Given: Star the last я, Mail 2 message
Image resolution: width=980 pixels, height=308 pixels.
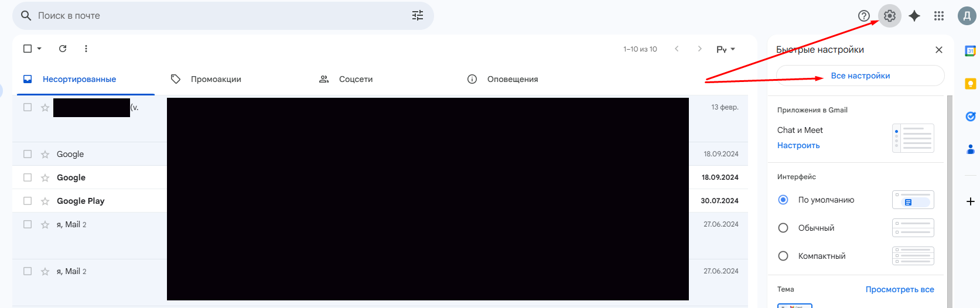Looking at the screenshot, I should pos(45,272).
